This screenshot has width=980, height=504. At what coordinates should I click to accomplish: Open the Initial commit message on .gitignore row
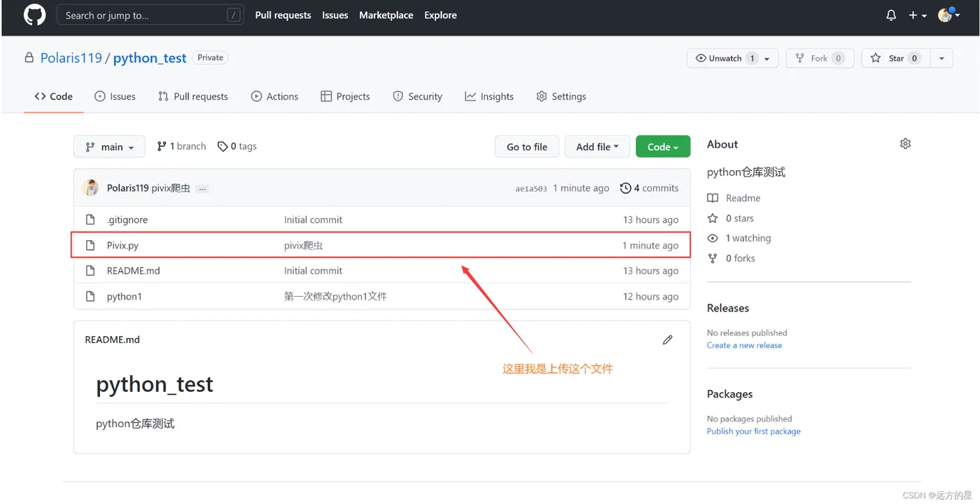pyautogui.click(x=313, y=220)
